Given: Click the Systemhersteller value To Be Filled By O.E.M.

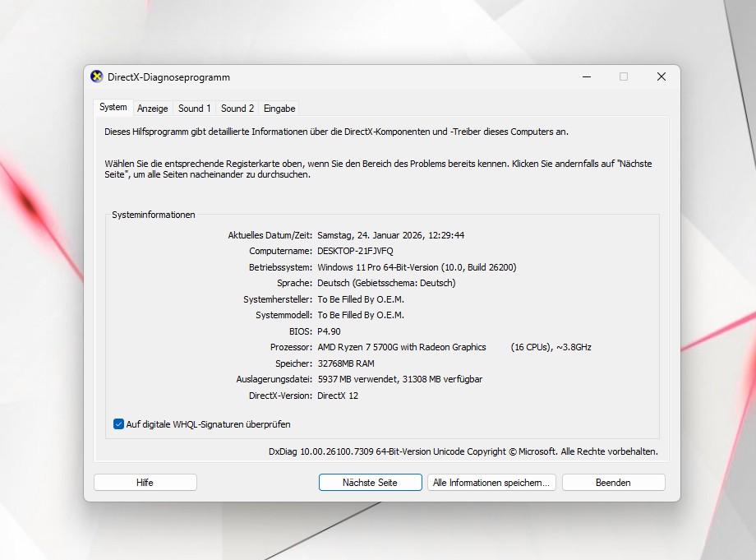Looking at the screenshot, I should coord(361,299).
